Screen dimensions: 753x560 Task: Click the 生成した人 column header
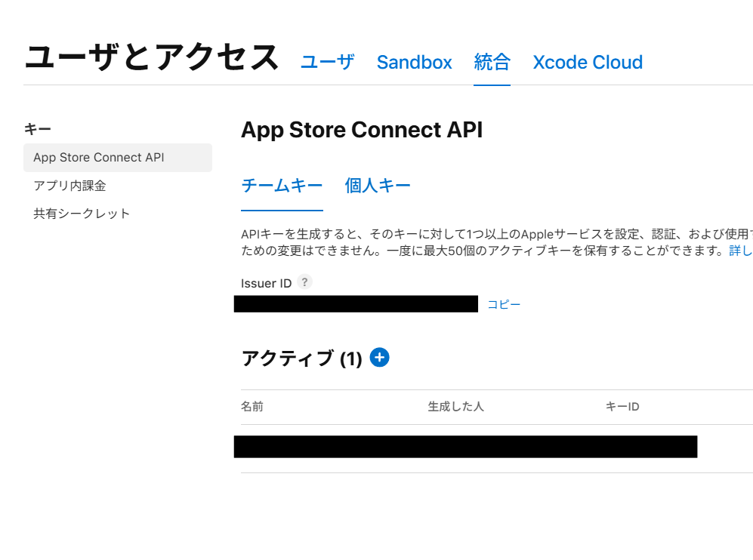pyautogui.click(x=455, y=407)
